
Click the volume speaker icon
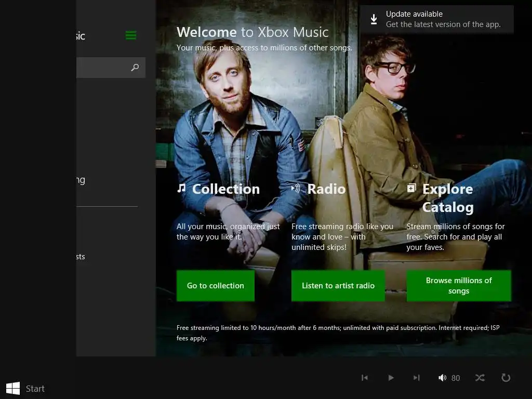[442, 378]
